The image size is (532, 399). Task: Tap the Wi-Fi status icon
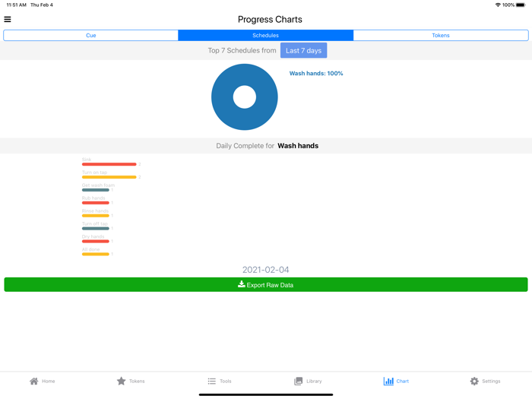tap(498, 5)
